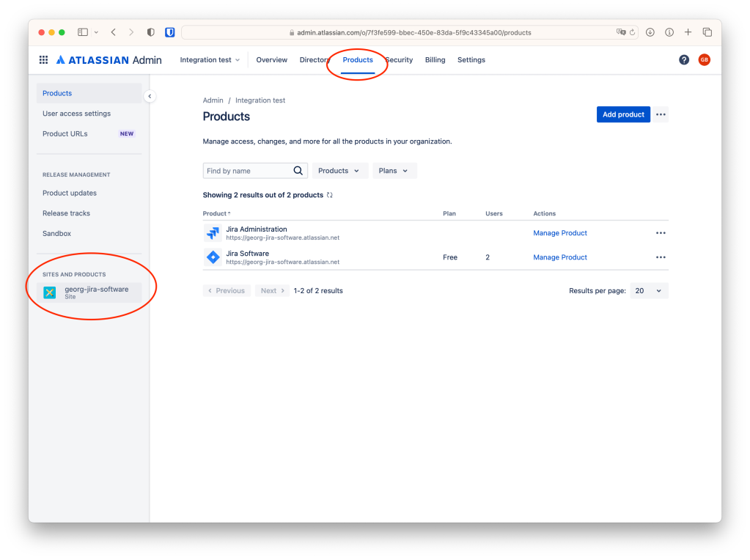Click the Jira Software product icon

[x=213, y=257]
